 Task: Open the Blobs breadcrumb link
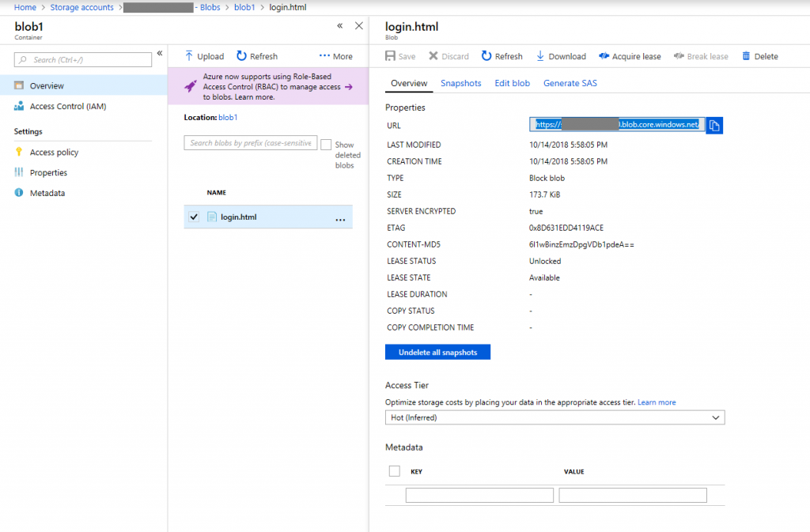coord(210,7)
